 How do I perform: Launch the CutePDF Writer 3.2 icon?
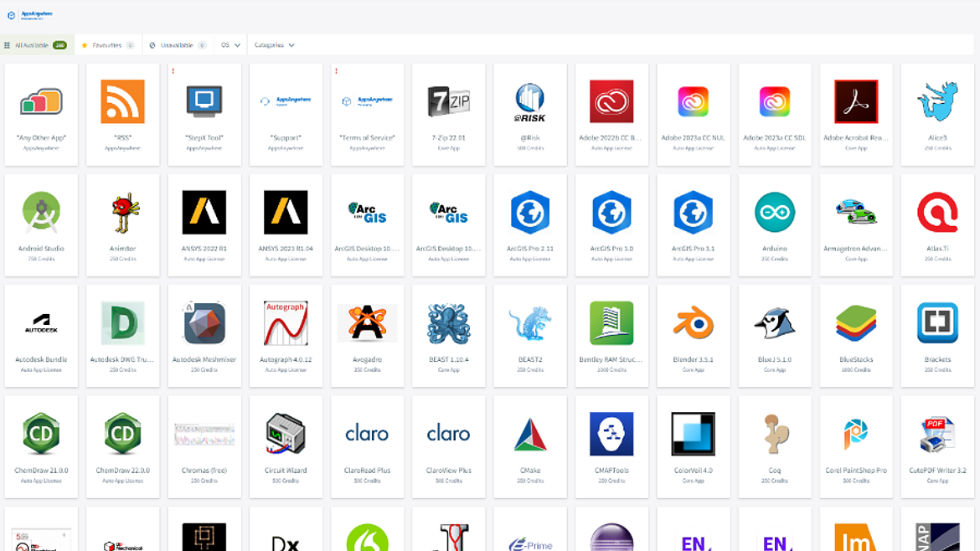click(937, 434)
